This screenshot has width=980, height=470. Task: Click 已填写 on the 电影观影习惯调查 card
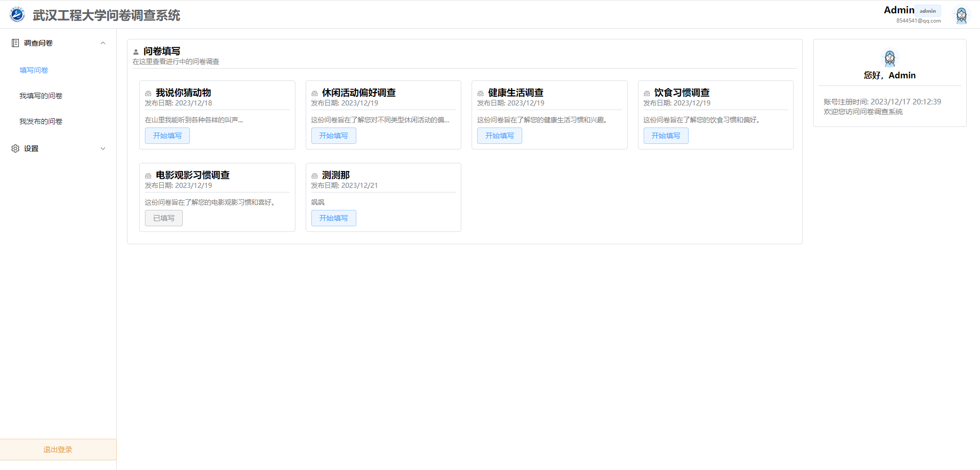tap(164, 218)
